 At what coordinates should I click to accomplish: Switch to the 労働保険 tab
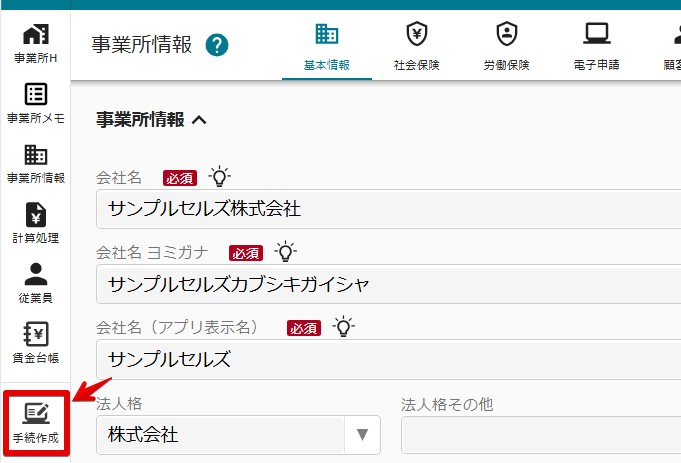(x=506, y=47)
